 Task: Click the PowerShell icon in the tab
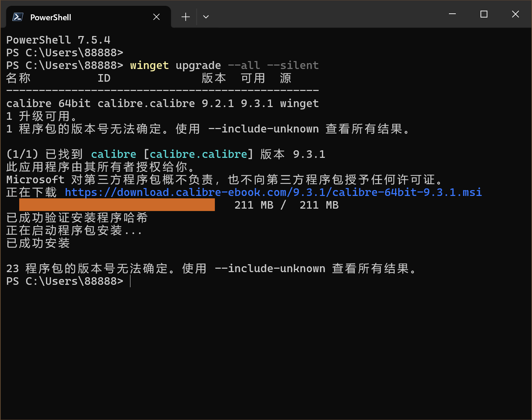pos(18,17)
